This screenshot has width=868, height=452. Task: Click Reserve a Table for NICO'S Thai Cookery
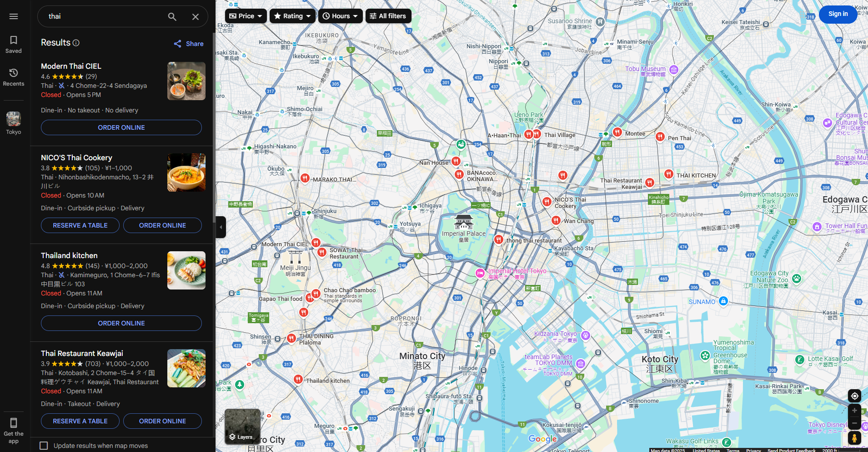(x=80, y=225)
